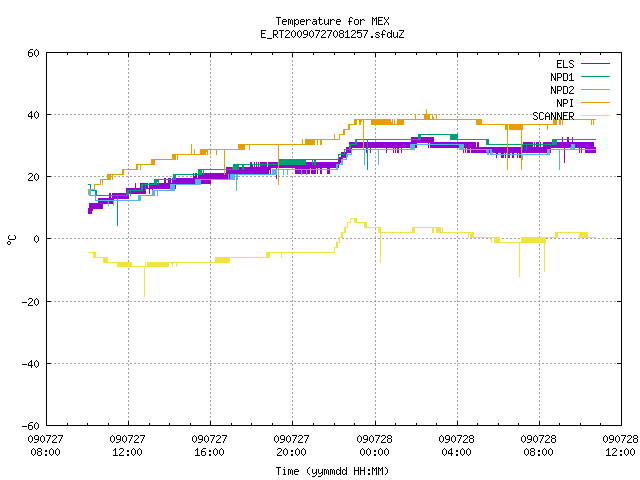Viewport: 640px width, 480px height.
Task: Click the chart title 'Temperature for MEX'
Action: pos(332,21)
